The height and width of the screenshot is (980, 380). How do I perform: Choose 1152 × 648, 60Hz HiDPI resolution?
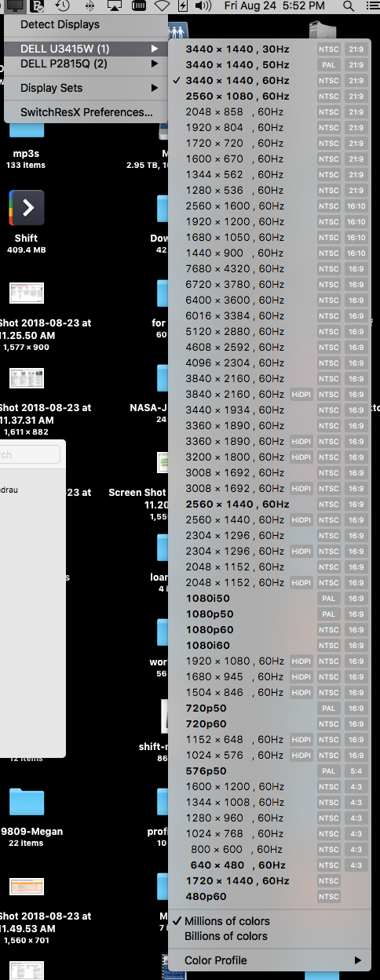coord(269,739)
